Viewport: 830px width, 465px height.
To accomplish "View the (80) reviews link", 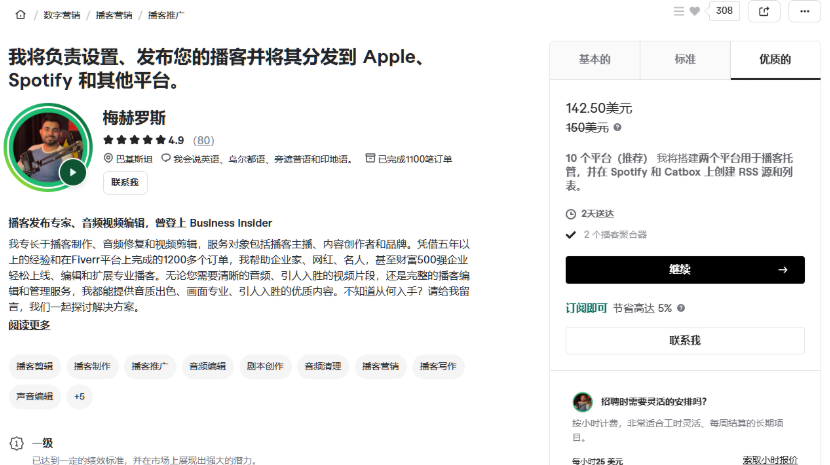I will (x=204, y=140).
